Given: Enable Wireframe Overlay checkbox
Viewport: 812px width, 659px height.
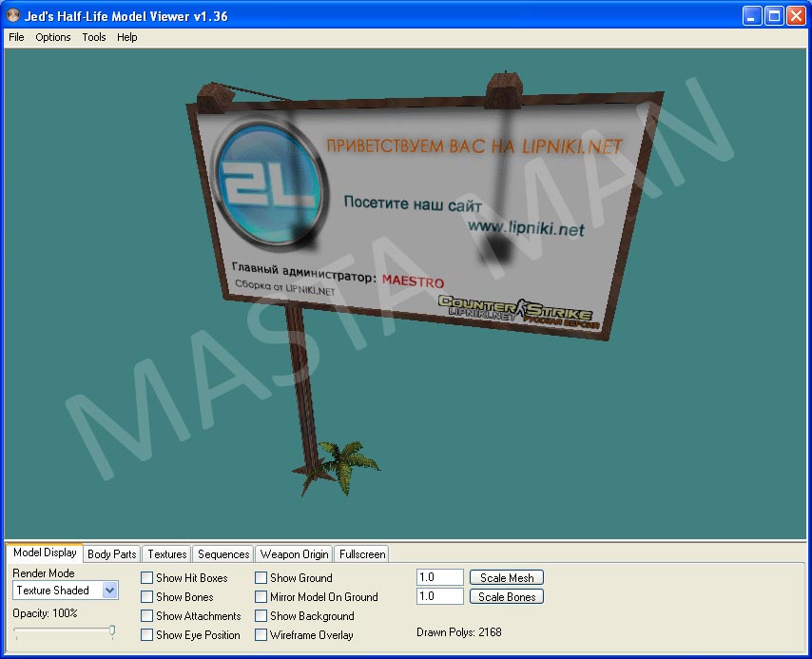Looking at the screenshot, I should (x=261, y=634).
